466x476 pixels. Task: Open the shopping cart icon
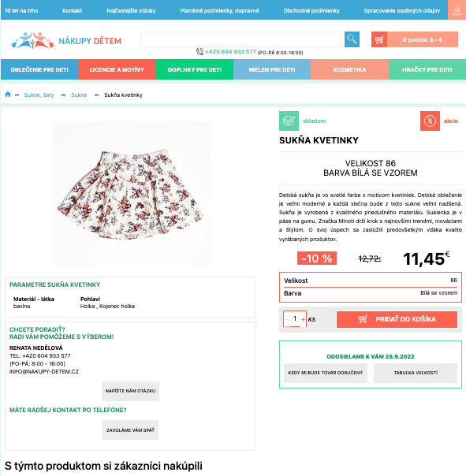click(379, 39)
